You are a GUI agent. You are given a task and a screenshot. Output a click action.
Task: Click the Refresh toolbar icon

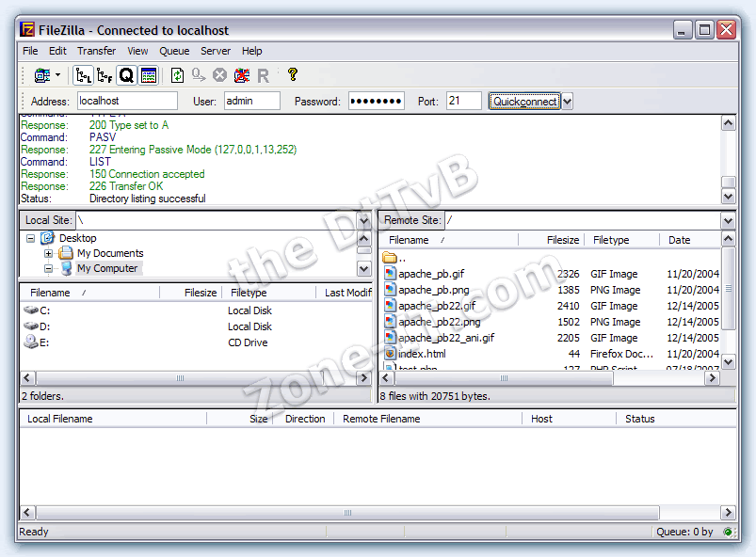tap(177, 75)
